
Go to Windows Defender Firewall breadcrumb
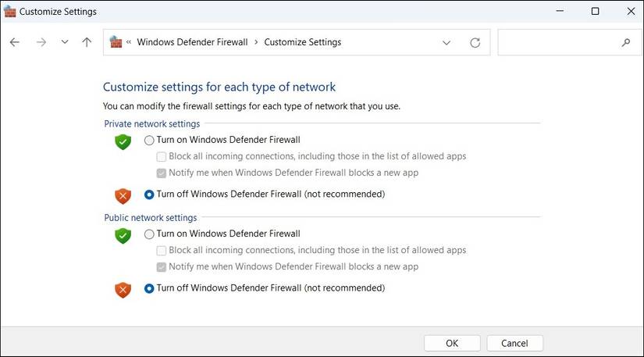192,42
